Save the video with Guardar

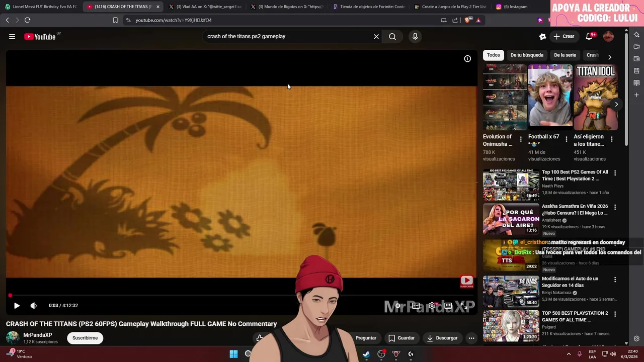pyautogui.click(x=401, y=338)
